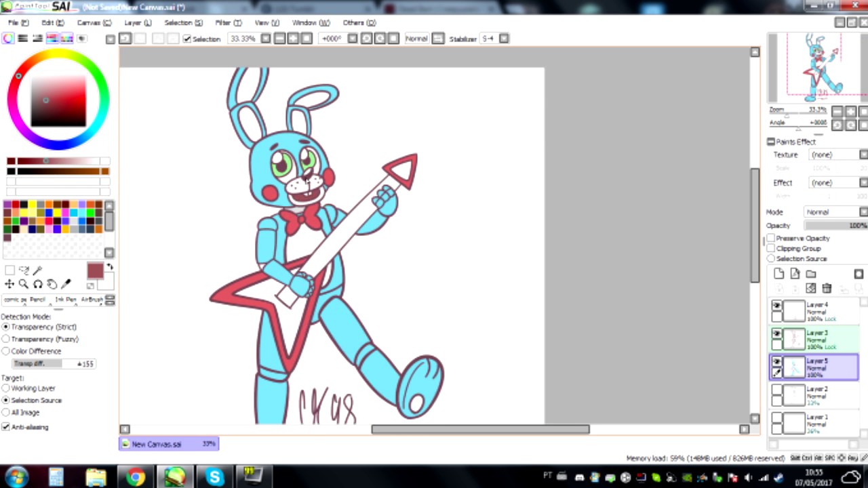868x488 pixels.
Task: Open the Stabilizer level dropdown
Action: pos(504,39)
